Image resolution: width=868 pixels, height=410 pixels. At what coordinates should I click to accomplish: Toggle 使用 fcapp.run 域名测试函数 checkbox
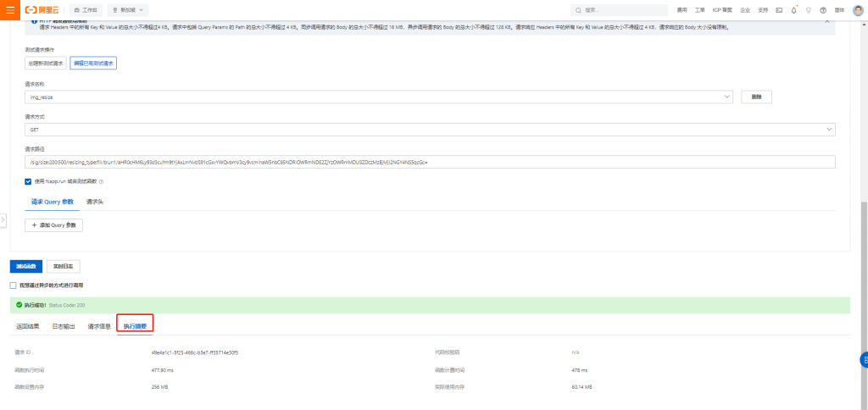28,181
